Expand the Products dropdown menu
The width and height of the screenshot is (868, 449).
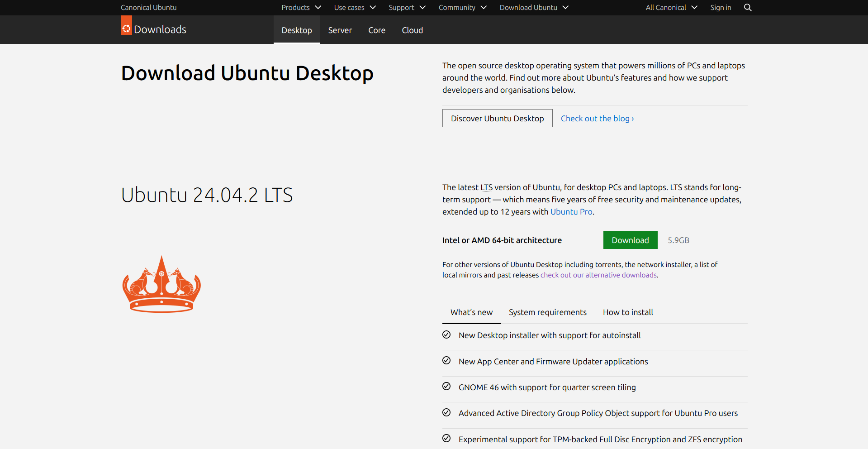301,8
